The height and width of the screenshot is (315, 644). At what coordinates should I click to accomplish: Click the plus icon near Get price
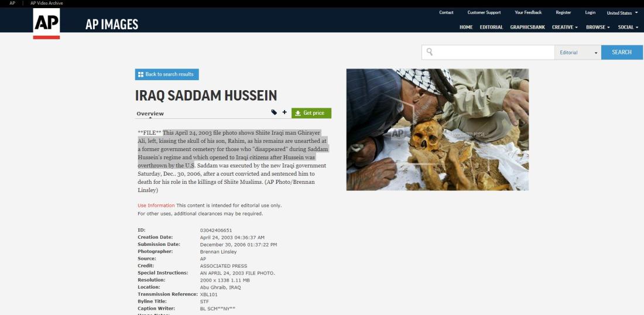[284, 112]
